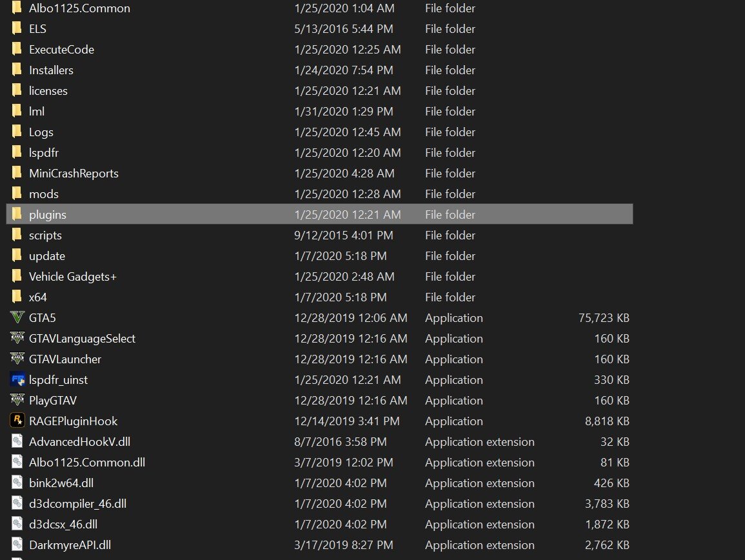Click the 12/28/2019 12:06 AM date of GTA5

tap(351, 318)
